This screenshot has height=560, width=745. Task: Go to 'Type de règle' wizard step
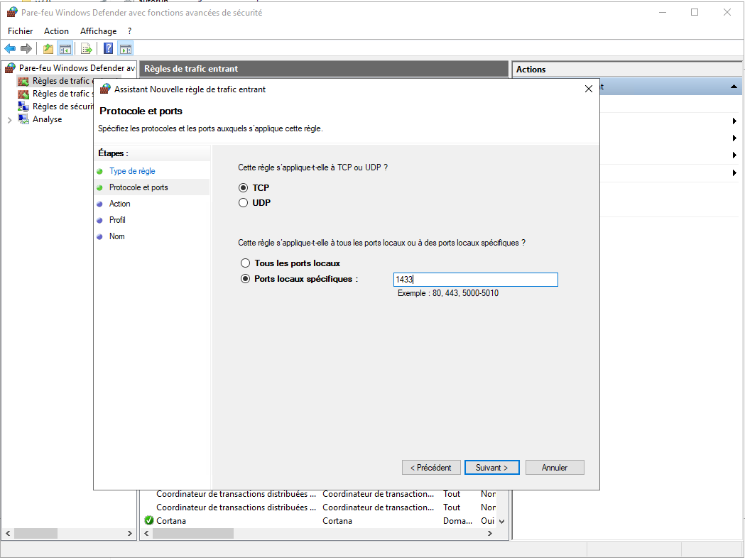coord(132,171)
